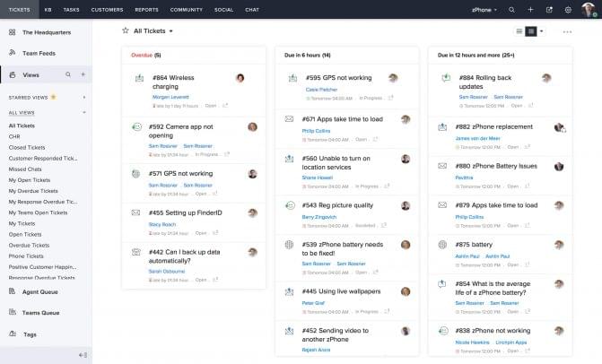Viewport: 602px width, 364px height.
Task: Open the Social tab
Action: (223, 10)
